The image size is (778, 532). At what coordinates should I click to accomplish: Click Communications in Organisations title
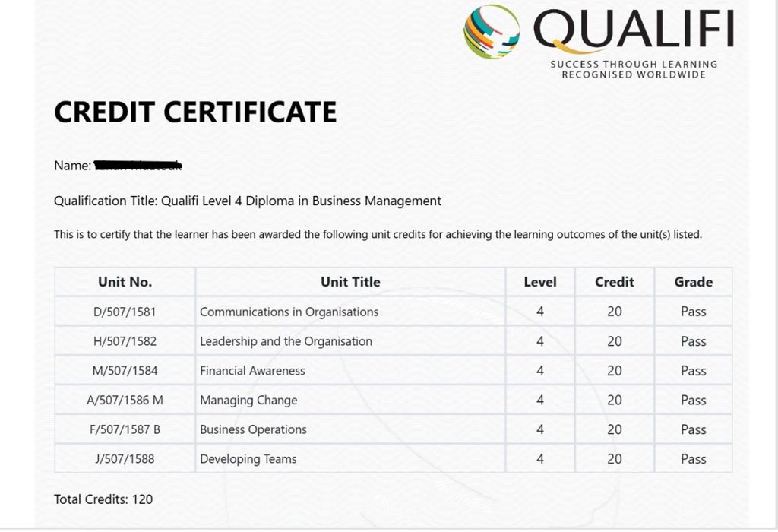click(x=289, y=312)
